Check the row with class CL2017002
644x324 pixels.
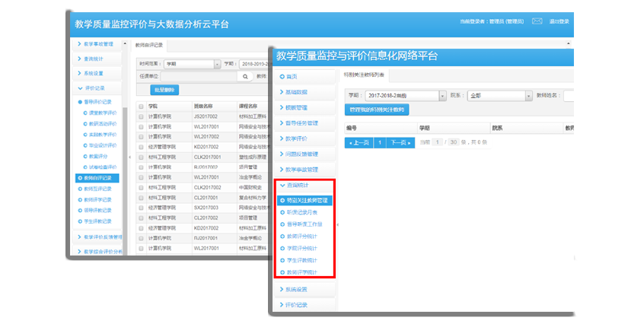pyautogui.click(x=141, y=218)
